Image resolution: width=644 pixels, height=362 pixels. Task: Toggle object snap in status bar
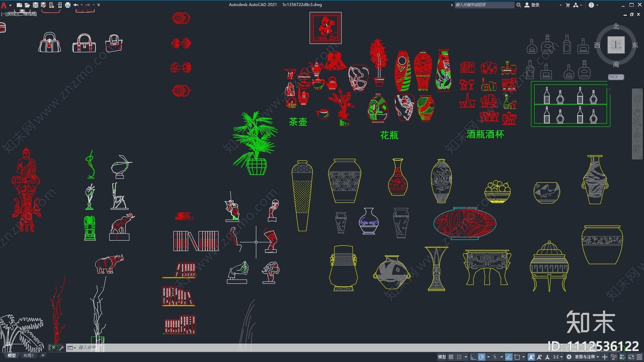coord(517,357)
